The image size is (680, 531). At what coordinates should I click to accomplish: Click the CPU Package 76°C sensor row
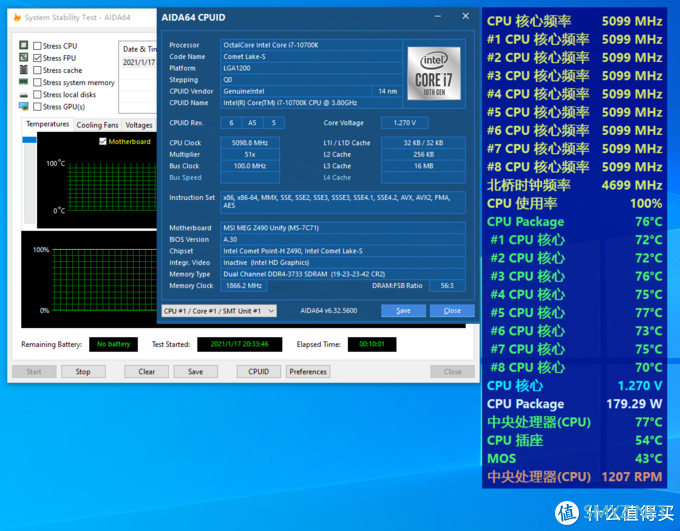tap(574, 222)
